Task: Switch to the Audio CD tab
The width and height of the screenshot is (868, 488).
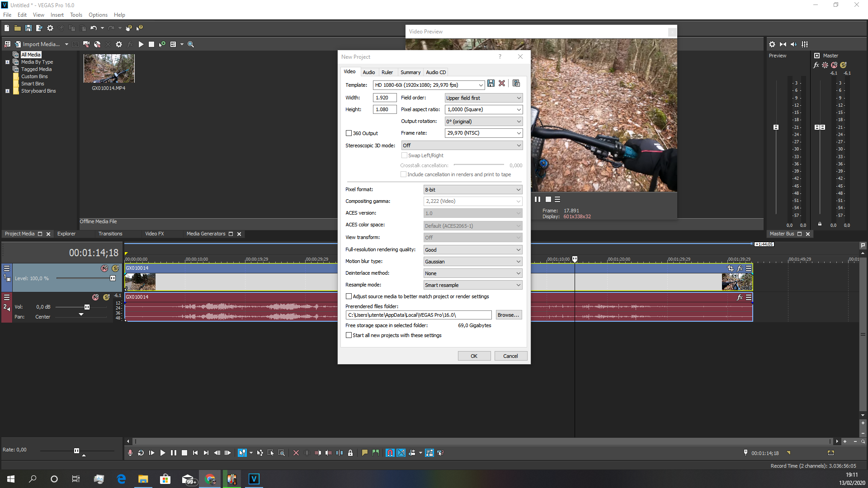Action: 436,72
